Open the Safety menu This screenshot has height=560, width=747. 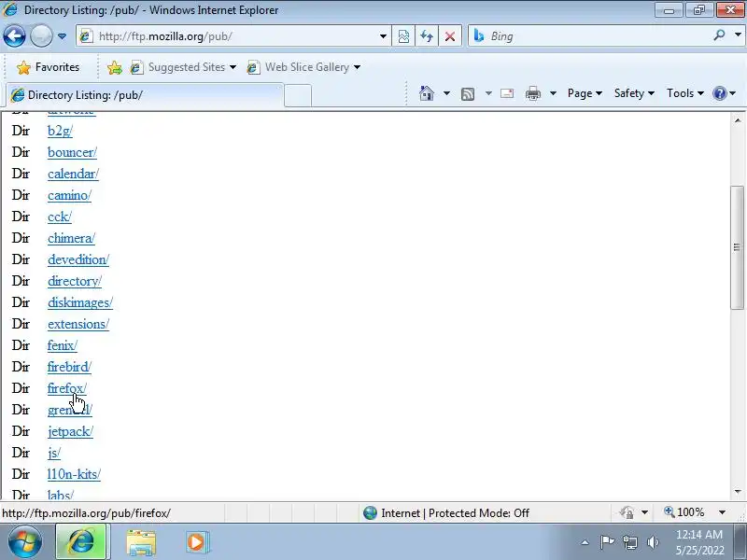click(x=634, y=93)
